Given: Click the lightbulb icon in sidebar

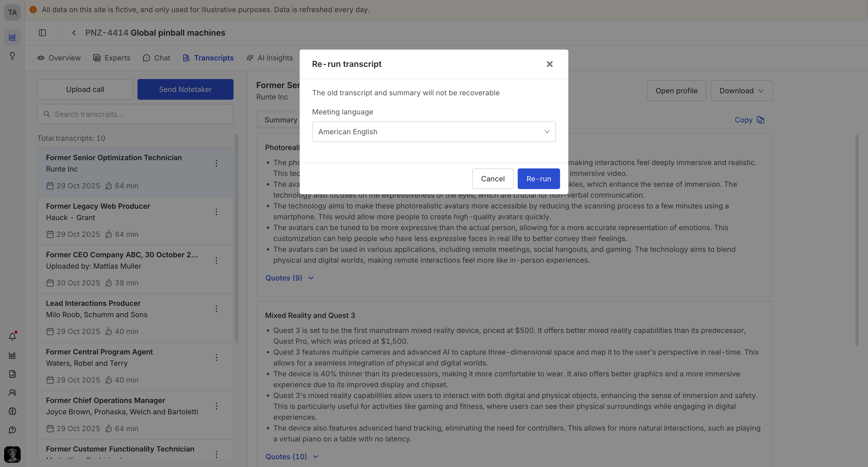Looking at the screenshot, I should [x=12, y=56].
